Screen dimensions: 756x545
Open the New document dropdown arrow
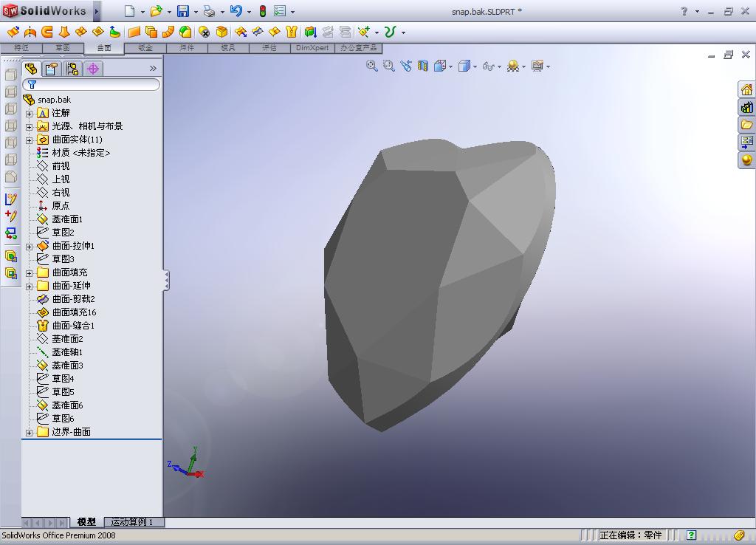click(x=142, y=12)
